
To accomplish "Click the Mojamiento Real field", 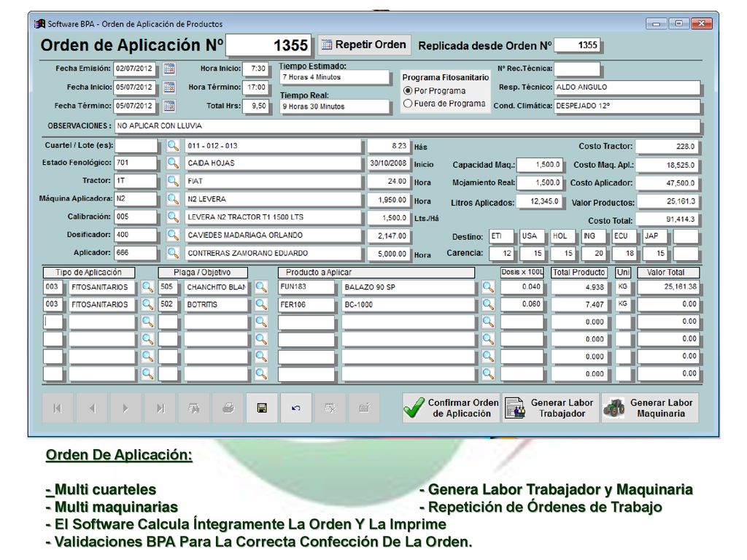I will [539, 182].
